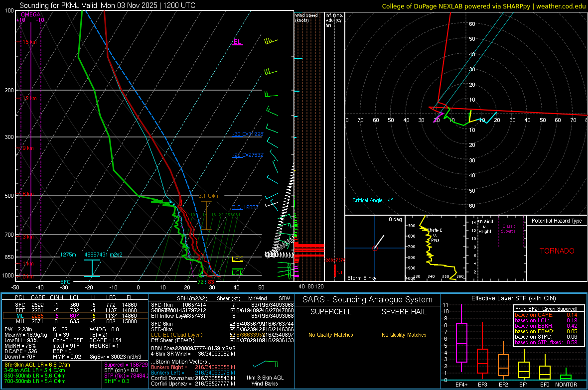Click the MeanW = 18.9g/kg value
This screenshot has height=390, width=588.
(x=26, y=335)
